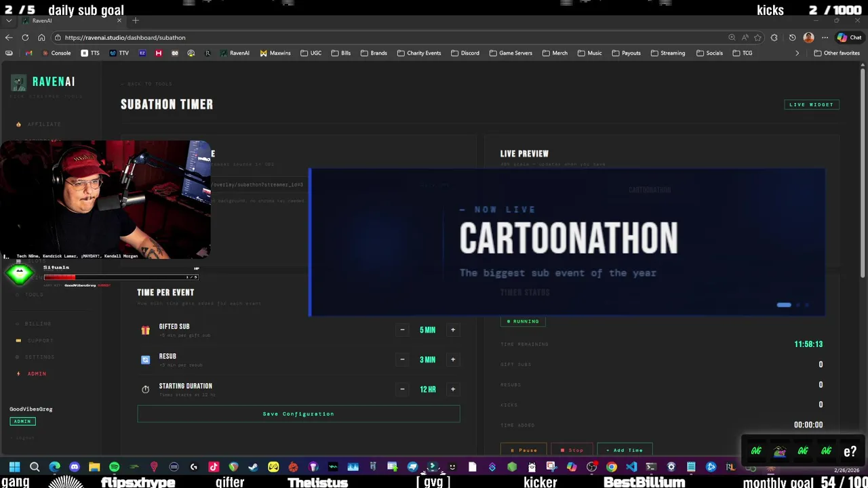Open a new browser tab

[136, 20]
